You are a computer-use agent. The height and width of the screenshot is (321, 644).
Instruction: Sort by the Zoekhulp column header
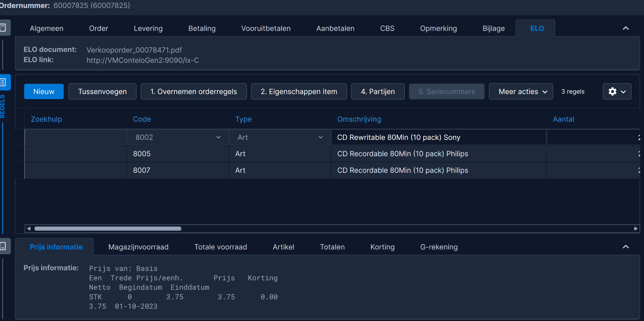46,119
